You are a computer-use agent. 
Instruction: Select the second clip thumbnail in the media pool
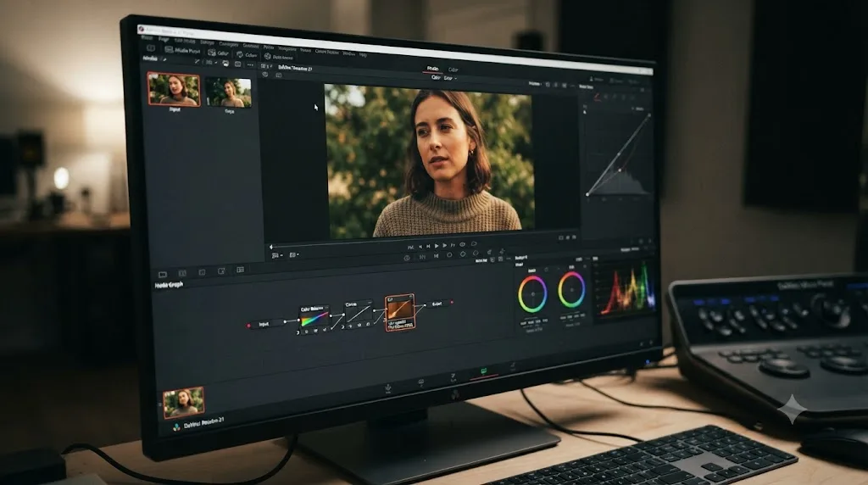[x=229, y=92]
